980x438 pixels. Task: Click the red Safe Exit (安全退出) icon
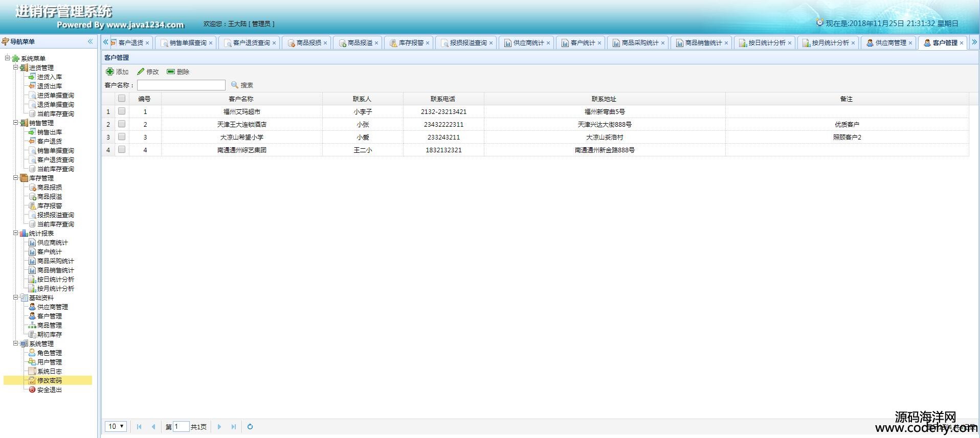click(32, 389)
